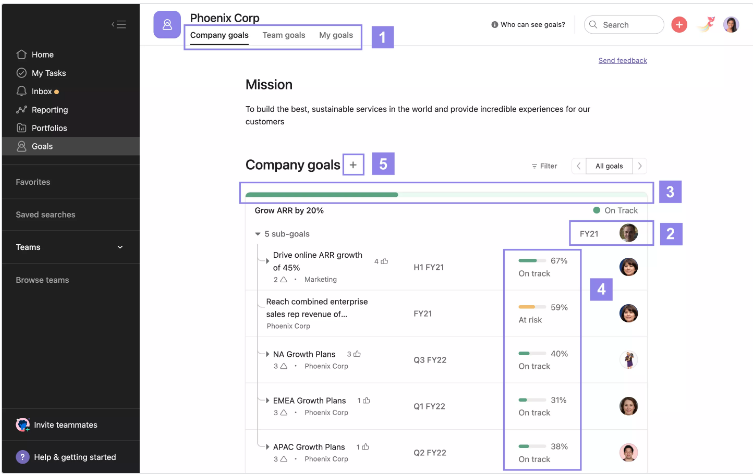Collapse the 5 sub-goals list
Viewport: 753px width, 474px height.
257,234
